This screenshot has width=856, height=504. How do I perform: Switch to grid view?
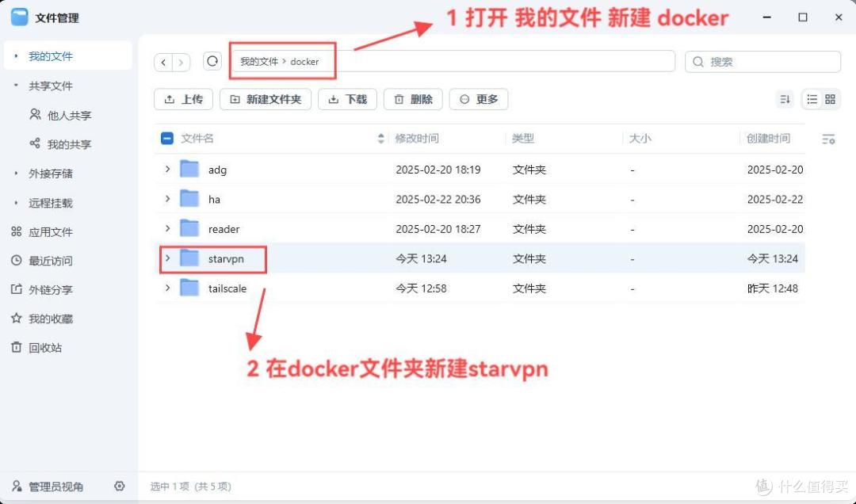831,99
